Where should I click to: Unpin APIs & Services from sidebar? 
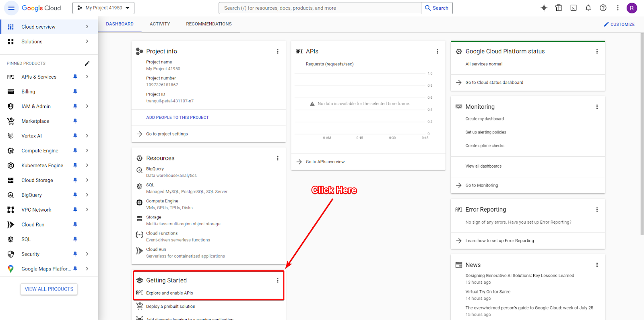[75, 77]
